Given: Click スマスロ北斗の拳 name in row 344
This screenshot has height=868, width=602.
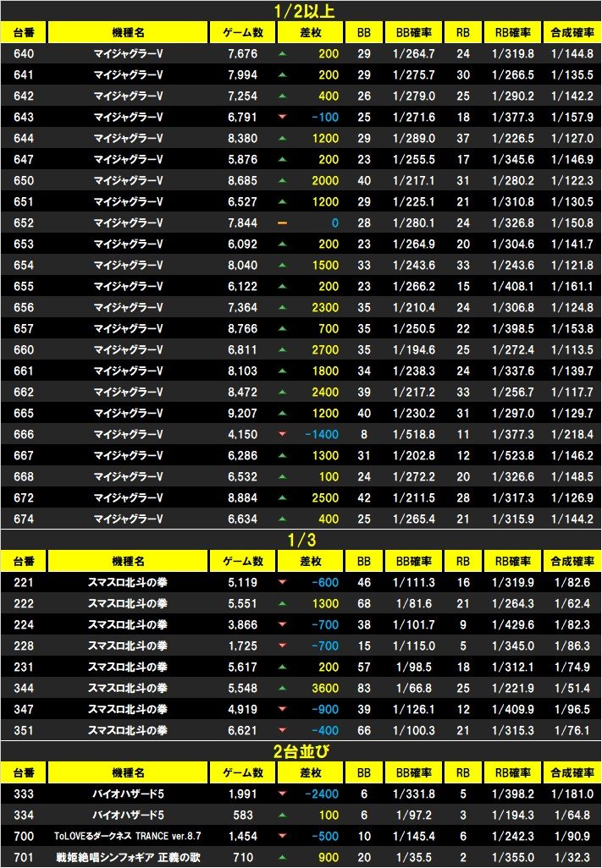Looking at the screenshot, I should point(128,688).
